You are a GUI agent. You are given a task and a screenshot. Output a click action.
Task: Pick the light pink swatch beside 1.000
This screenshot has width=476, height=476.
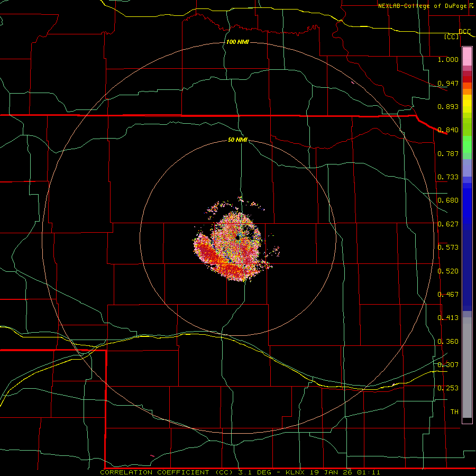coord(467,57)
